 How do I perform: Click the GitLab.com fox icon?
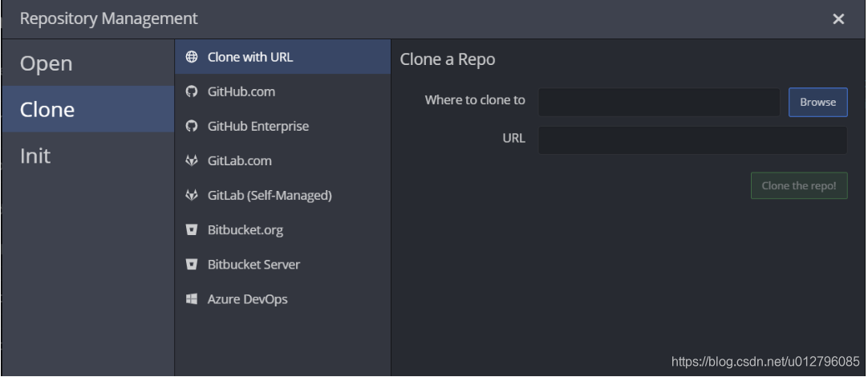[192, 160]
